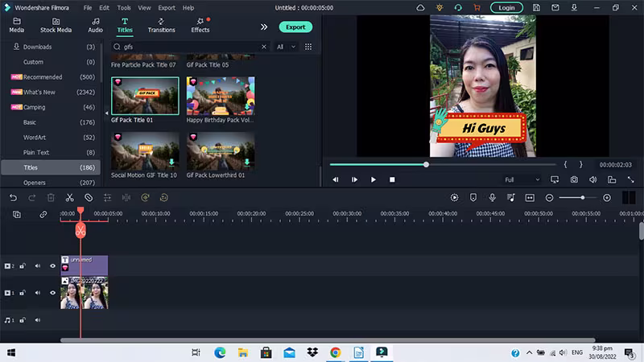Open the Tools menu
The height and width of the screenshot is (362, 644).
(x=124, y=7)
